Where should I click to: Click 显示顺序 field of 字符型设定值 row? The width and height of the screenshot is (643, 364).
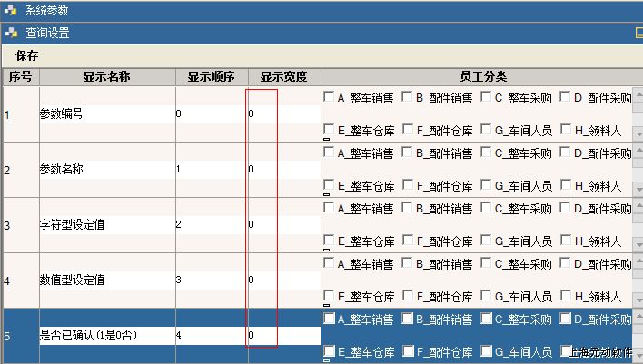pos(210,224)
